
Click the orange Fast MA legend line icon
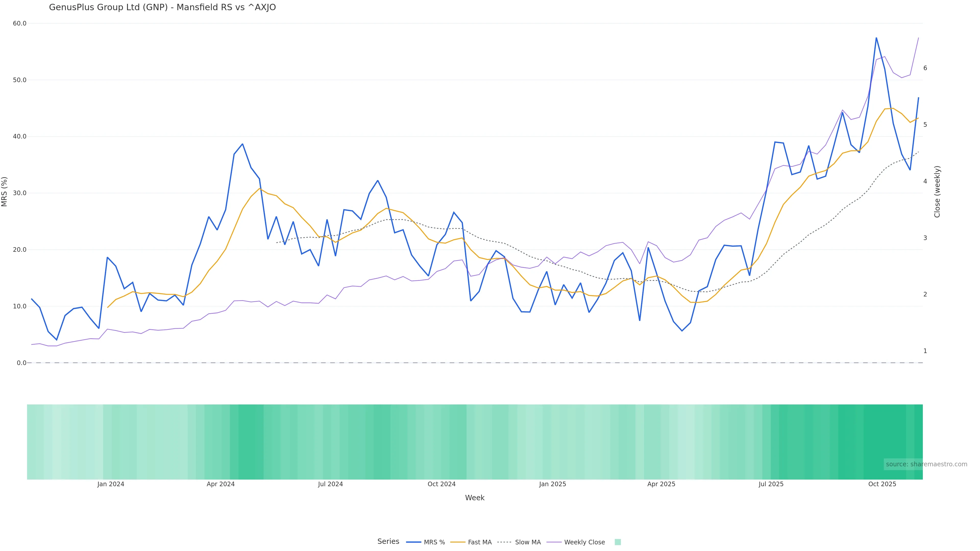tap(458, 542)
